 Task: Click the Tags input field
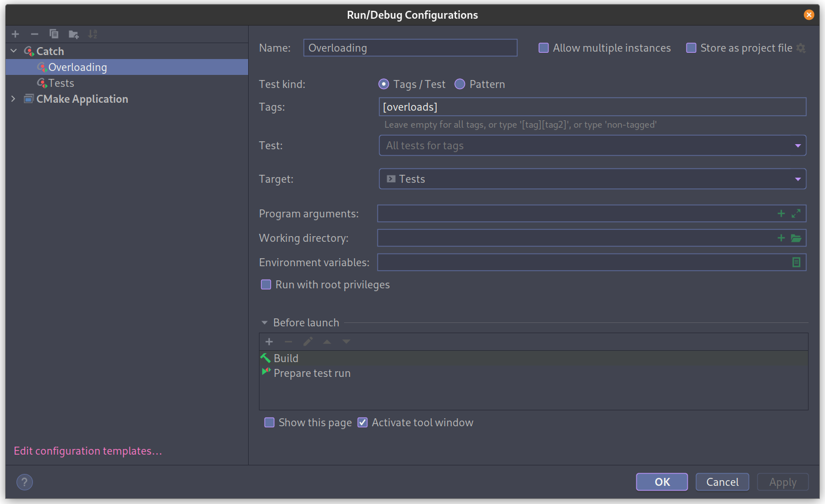point(592,107)
